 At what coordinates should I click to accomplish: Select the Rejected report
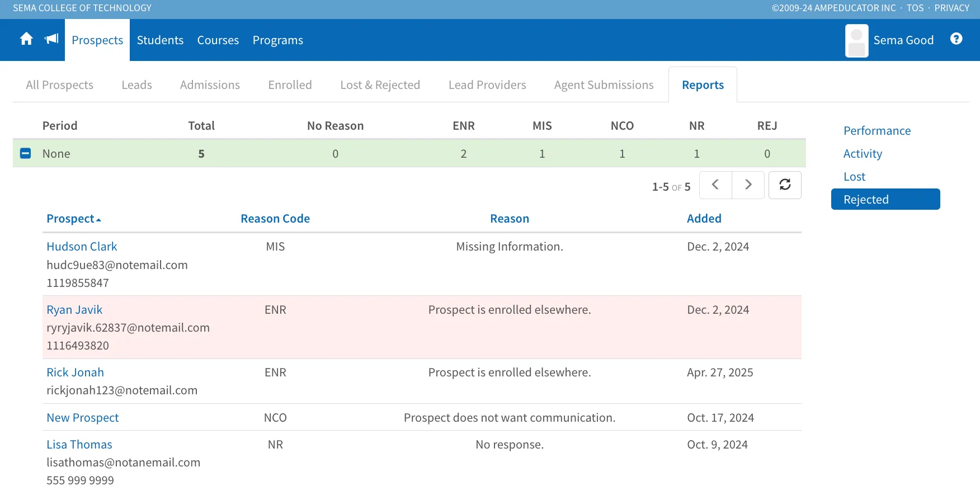(x=885, y=199)
